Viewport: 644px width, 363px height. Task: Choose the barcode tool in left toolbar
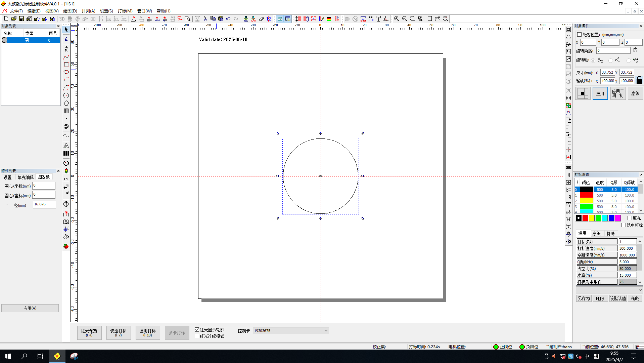click(66, 154)
